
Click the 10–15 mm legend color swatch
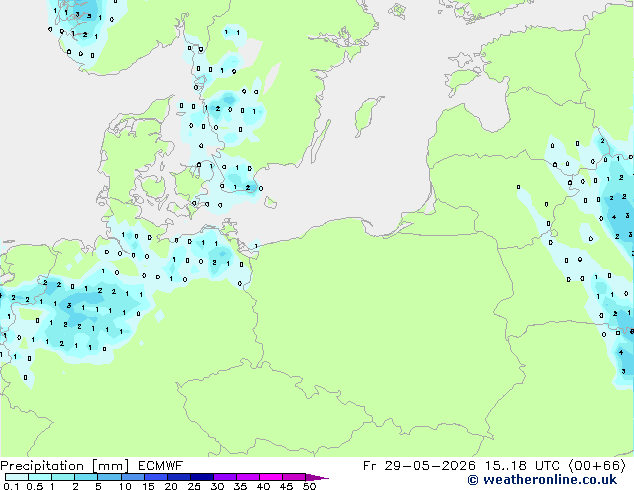[x=132, y=477]
